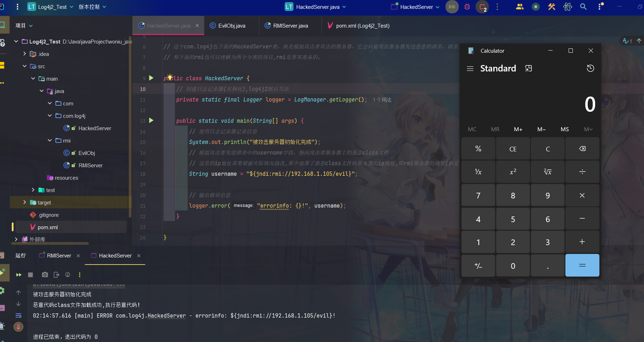Rerun the program in Run panel
The height and width of the screenshot is (342, 644).
coord(19,275)
